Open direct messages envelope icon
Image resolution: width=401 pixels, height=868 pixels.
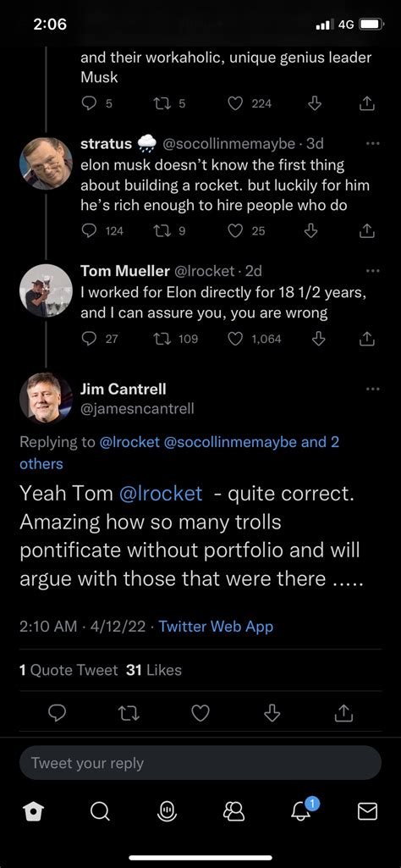368,811
